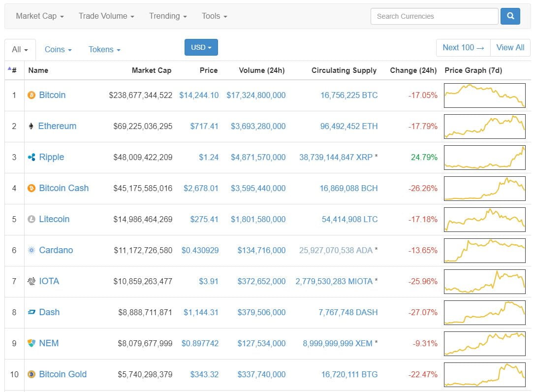This screenshot has width=535, height=392.
Task: Click the Cardano logo icon
Action: [x=31, y=250]
